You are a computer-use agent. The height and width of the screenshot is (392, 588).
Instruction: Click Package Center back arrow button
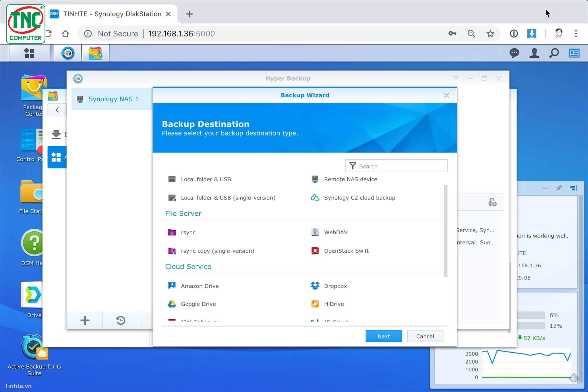(x=57, y=110)
